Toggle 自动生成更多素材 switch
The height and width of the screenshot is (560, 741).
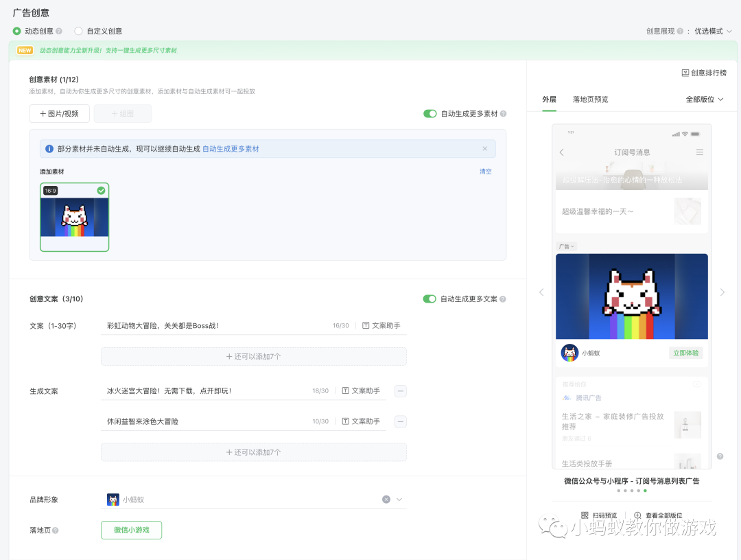click(x=430, y=113)
